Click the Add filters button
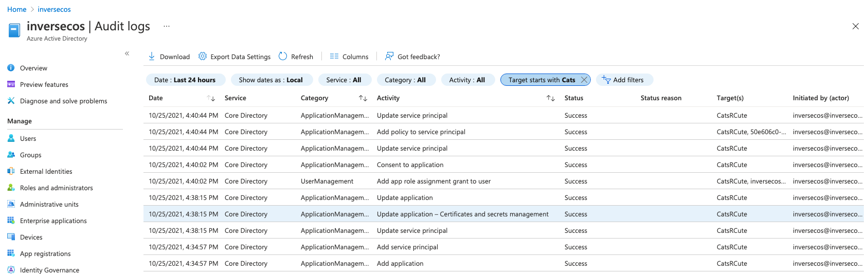868x274 pixels. tap(623, 80)
